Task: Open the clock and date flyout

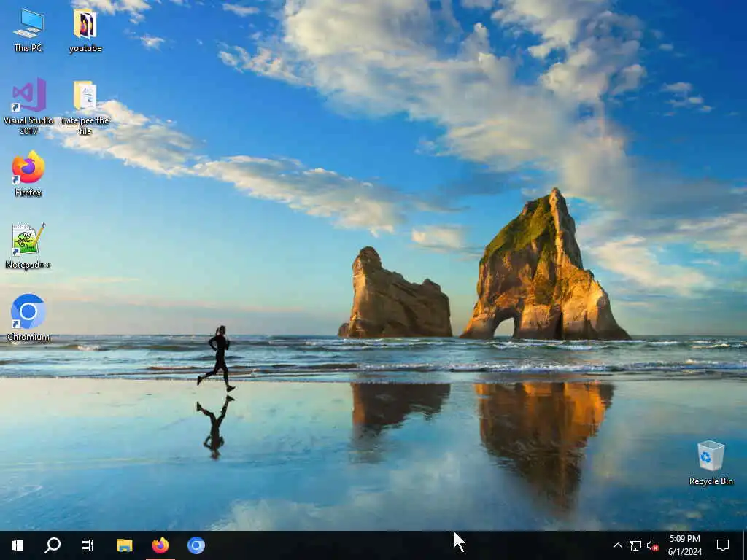Action: point(684,545)
